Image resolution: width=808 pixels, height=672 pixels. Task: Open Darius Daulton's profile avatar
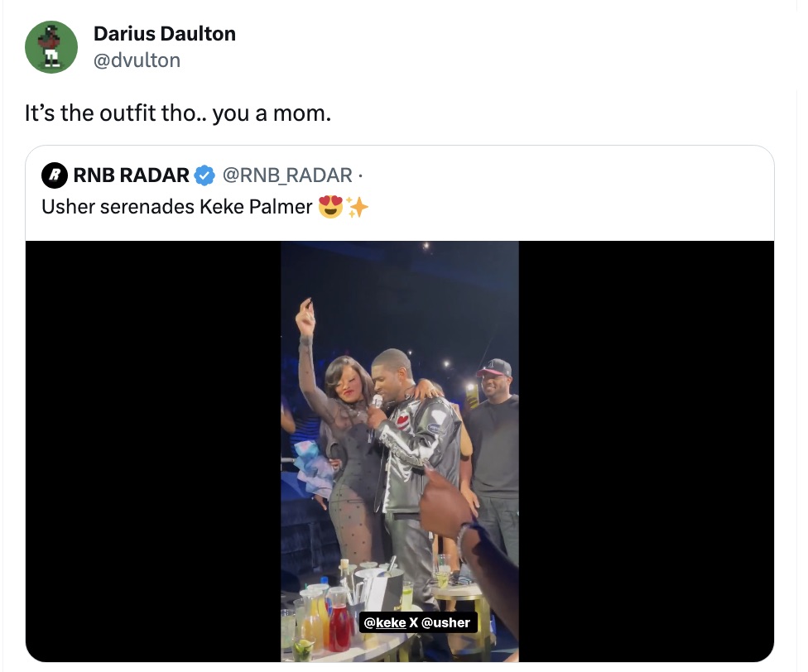click(x=51, y=46)
